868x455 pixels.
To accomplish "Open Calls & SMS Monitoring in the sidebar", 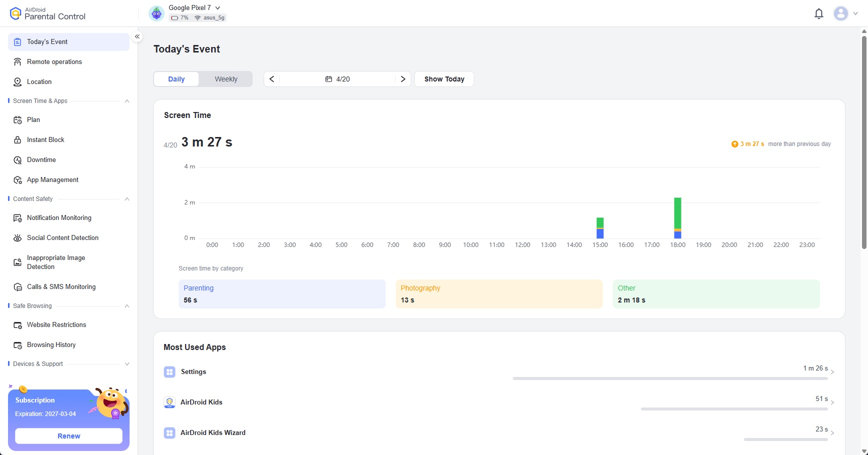I will pyautogui.click(x=69, y=287).
